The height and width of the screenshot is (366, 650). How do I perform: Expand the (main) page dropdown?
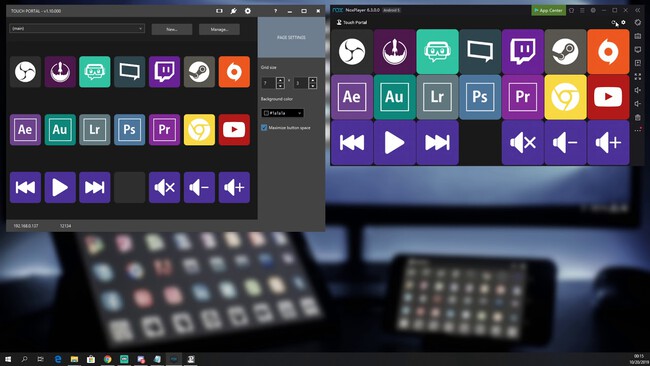tap(77, 29)
